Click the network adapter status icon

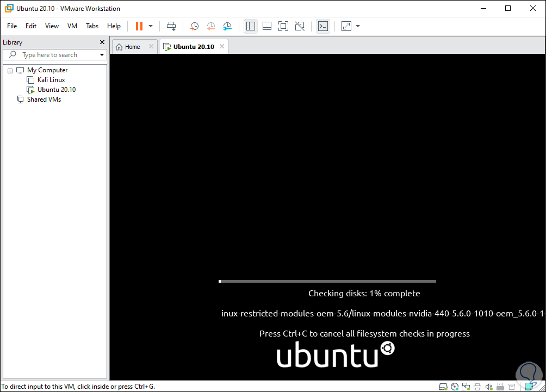click(466, 387)
